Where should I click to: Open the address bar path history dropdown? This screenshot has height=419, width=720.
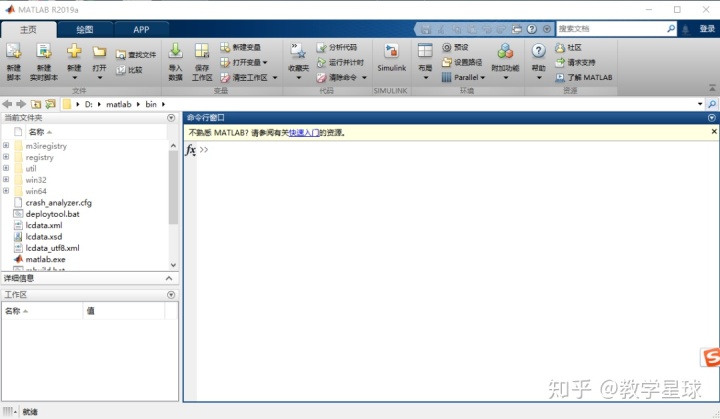[700, 104]
